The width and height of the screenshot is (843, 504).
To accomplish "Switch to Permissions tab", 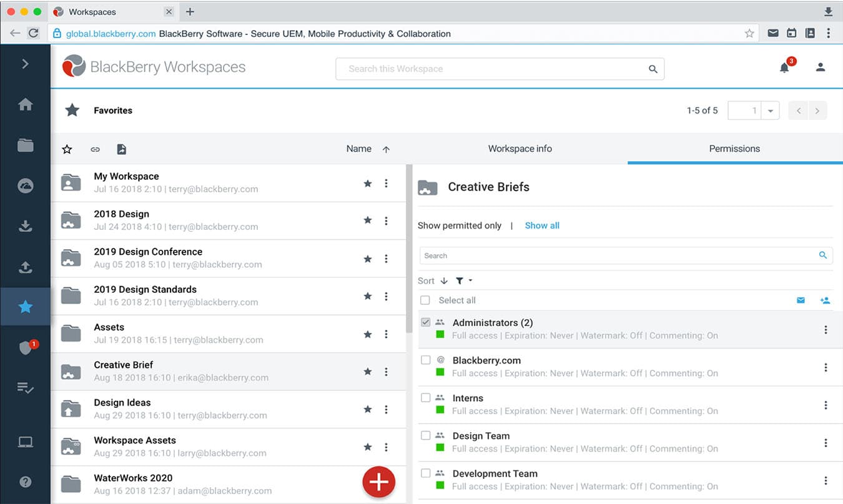I will pos(735,149).
